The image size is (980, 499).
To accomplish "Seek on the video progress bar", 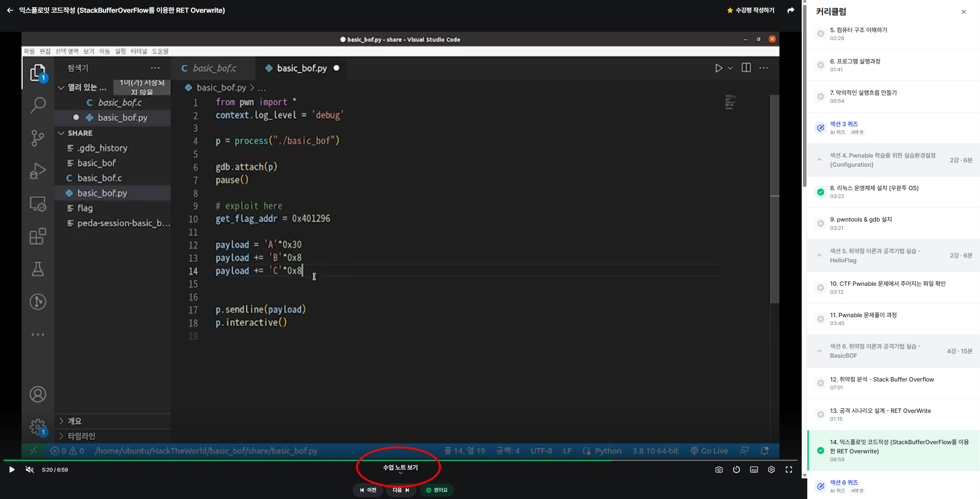I will click(397, 460).
